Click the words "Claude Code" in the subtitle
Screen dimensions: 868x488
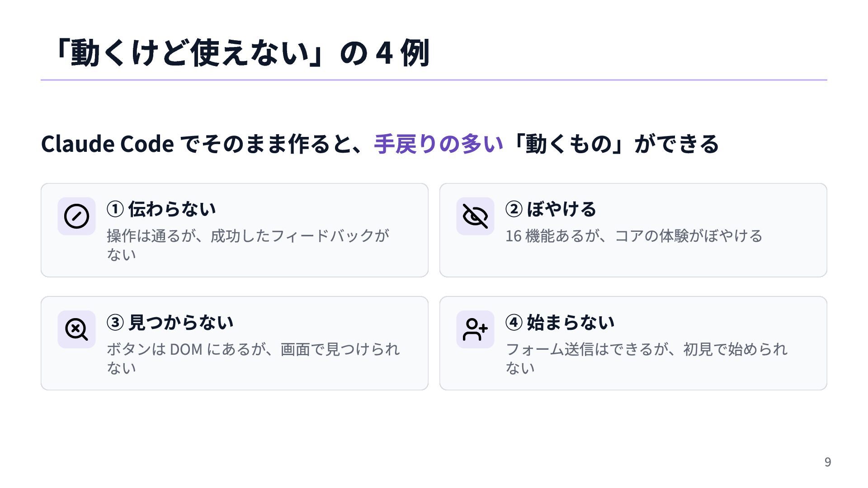click(107, 144)
